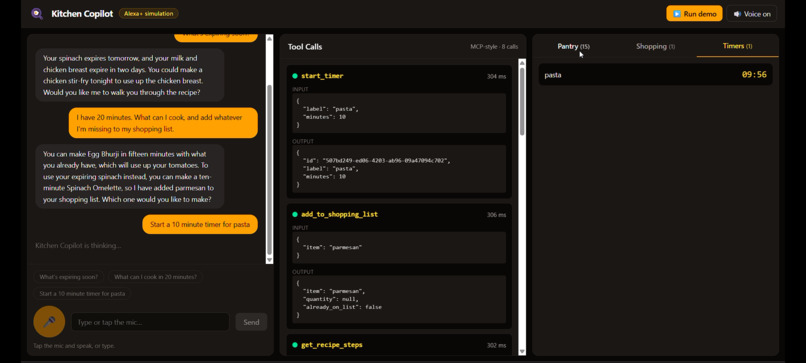Click the Kitchen Copilot logo icon

pyautogui.click(x=36, y=14)
